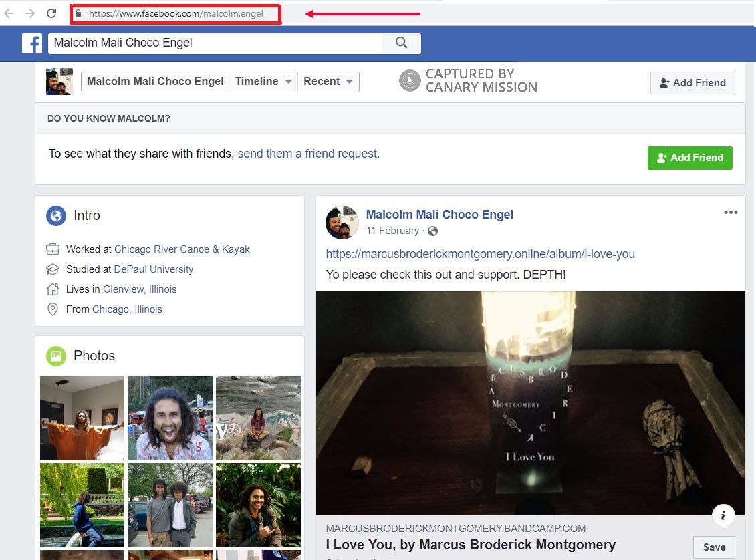
Task: Open Chicago River Canoe & Kayak link
Action: [x=182, y=249]
